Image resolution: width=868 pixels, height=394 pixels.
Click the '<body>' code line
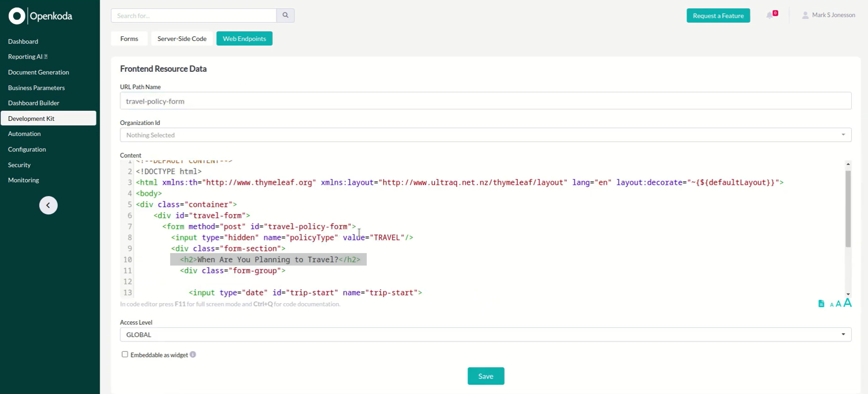[149, 193]
